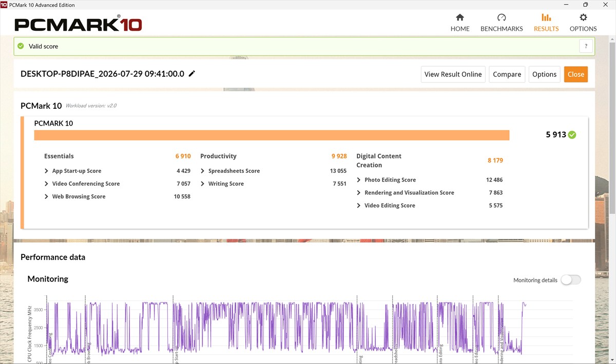Open the OPTIONS gear icon
The height and width of the screenshot is (364, 616).
click(x=583, y=17)
